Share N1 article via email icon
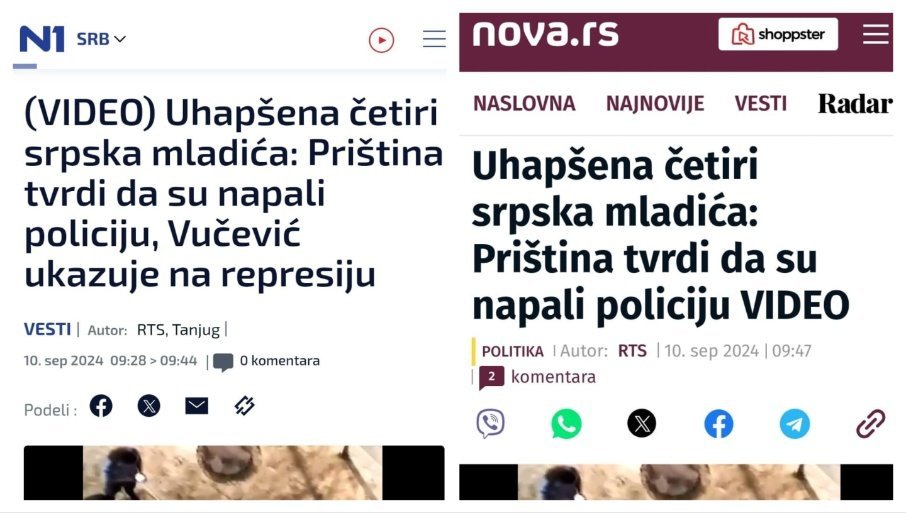 [x=196, y=406]
